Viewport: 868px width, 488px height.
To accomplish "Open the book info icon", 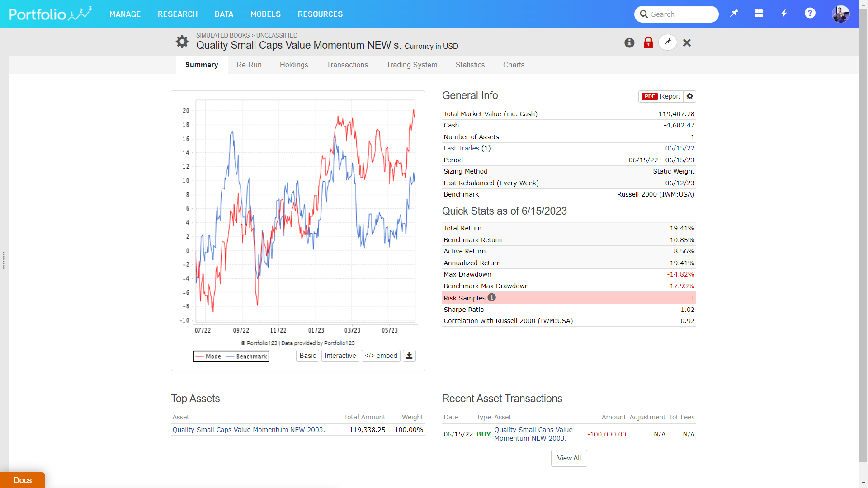I will coord(629,42).
